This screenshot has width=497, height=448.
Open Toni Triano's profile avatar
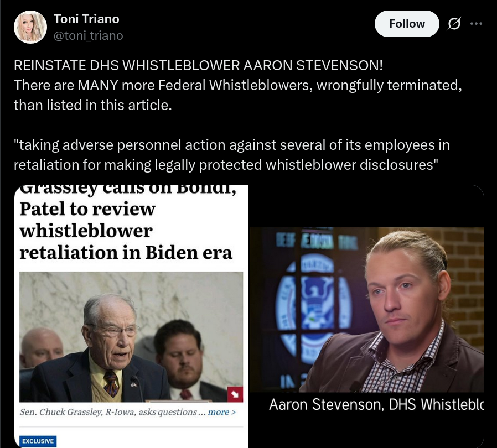click(x=30, y=27)
